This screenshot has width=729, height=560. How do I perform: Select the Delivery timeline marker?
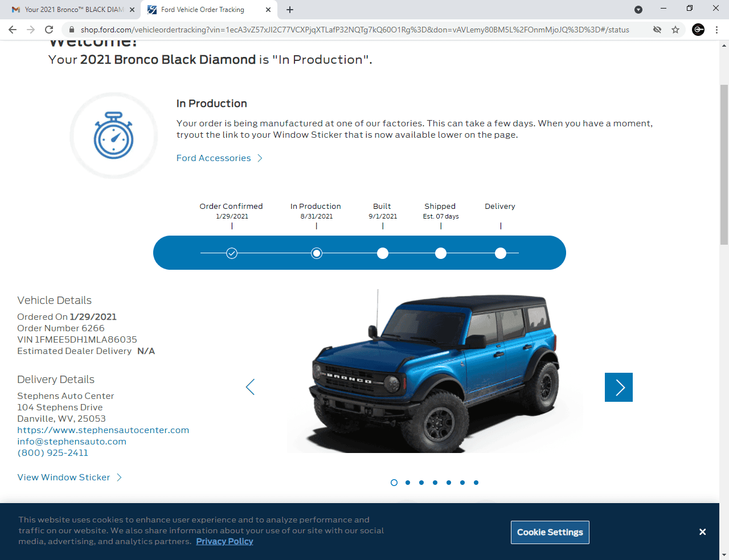[501, 253]
